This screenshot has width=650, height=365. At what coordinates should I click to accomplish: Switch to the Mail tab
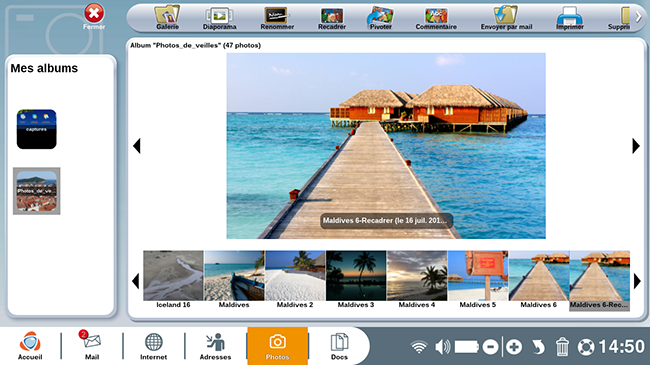92,346
